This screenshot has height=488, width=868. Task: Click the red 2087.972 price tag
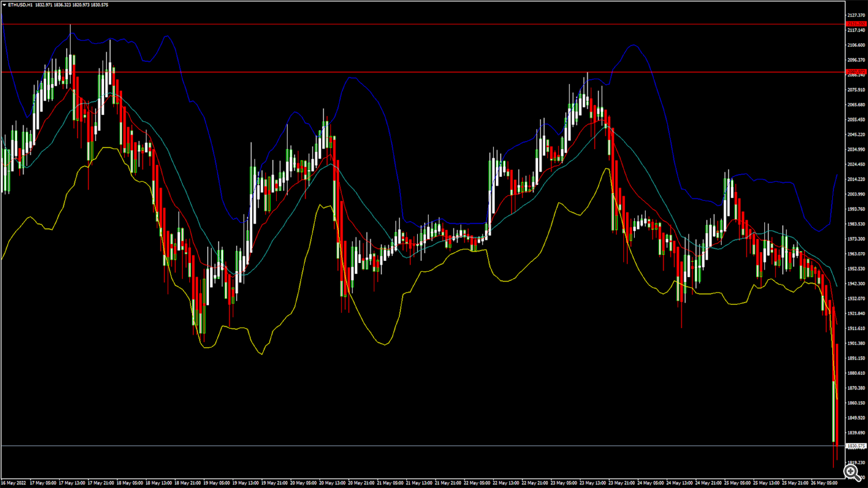pyautogui.click(x=856, y=72)
